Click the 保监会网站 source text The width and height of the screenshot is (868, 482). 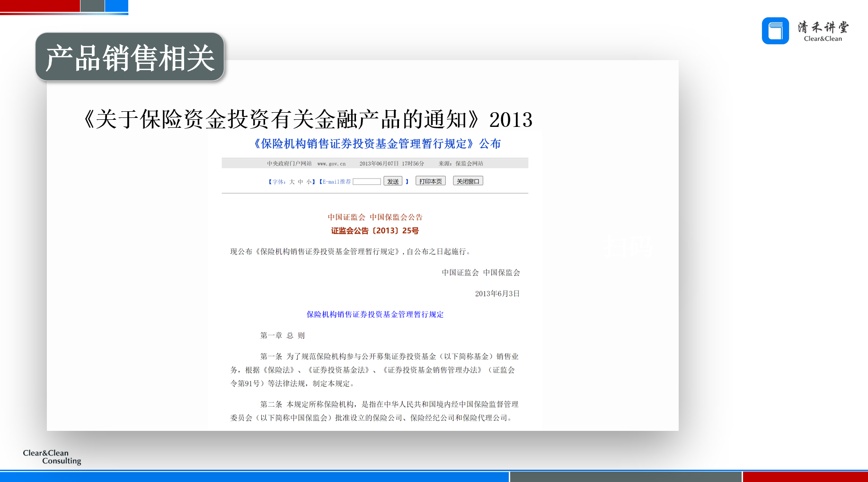(469, 164)
